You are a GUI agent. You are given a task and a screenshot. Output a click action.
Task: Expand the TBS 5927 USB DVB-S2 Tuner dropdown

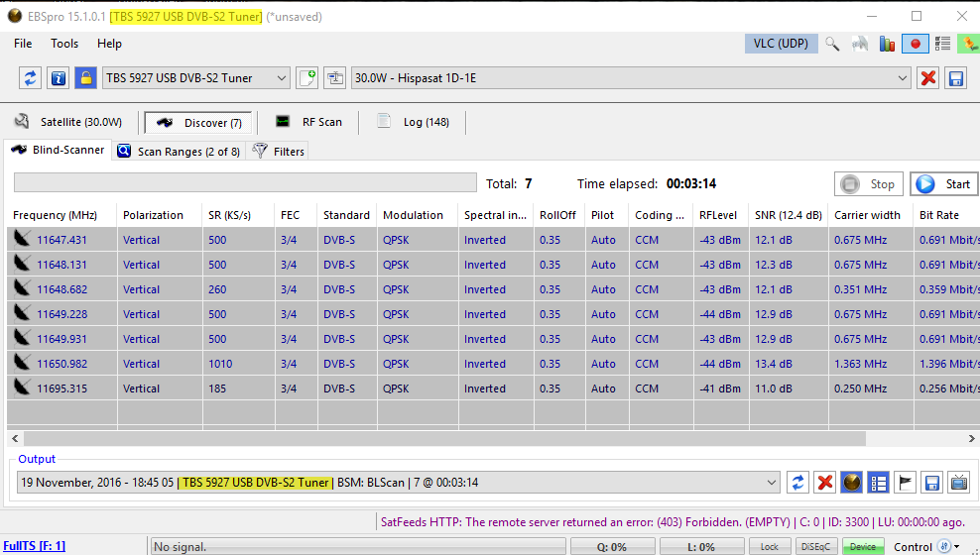(x=281, y=78)
